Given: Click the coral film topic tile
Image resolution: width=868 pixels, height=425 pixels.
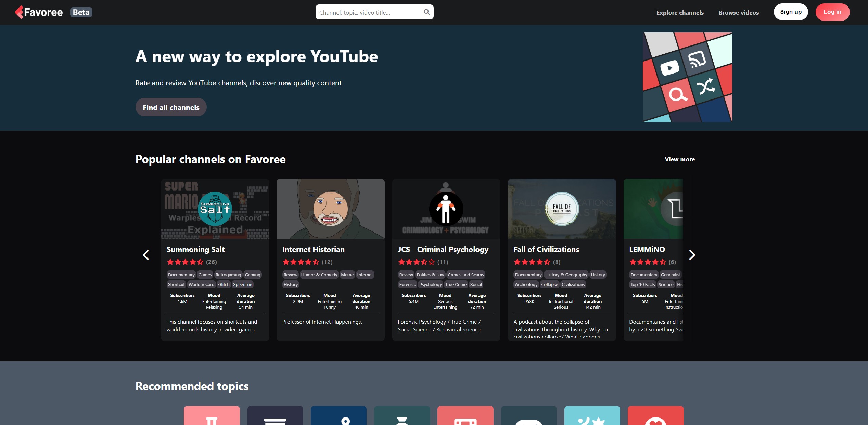Looking at the screenshot, I should pyautogui.click(x=465, y=415).
